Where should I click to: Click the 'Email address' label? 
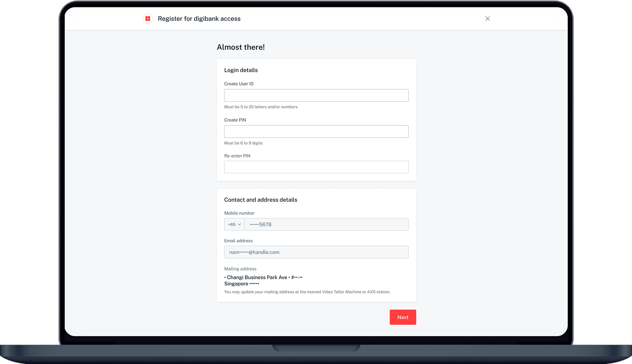pyautogui.click(x=238, y=241)
